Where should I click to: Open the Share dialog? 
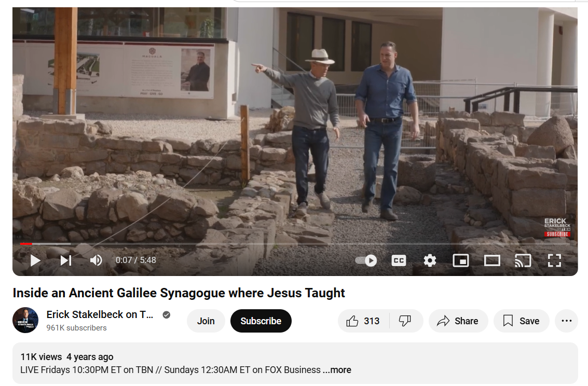point(458,321)
